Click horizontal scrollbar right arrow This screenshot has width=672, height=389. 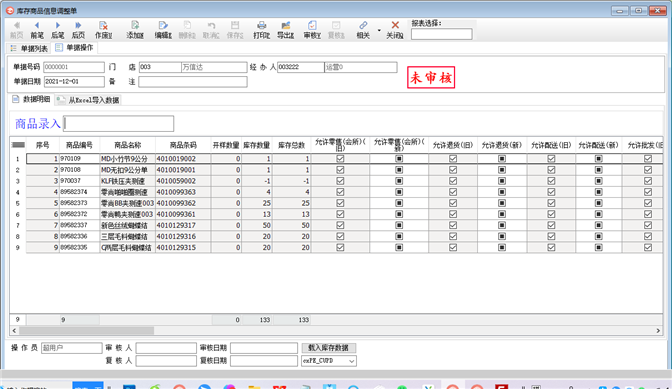coord(658,331)
